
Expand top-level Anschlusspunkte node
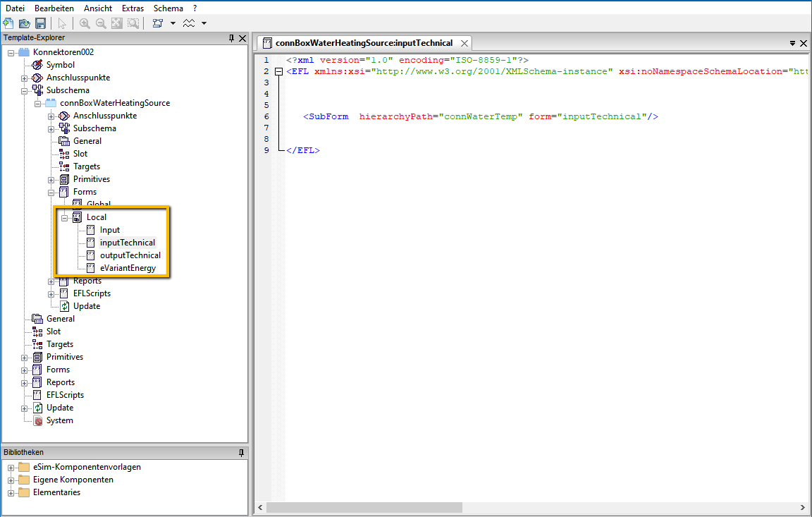click(25, 78)
